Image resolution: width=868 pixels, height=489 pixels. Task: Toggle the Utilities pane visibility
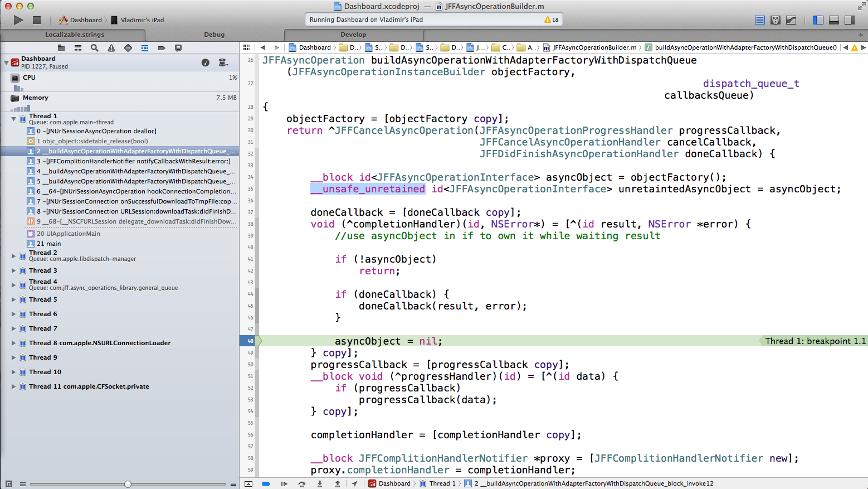(850, 20)
